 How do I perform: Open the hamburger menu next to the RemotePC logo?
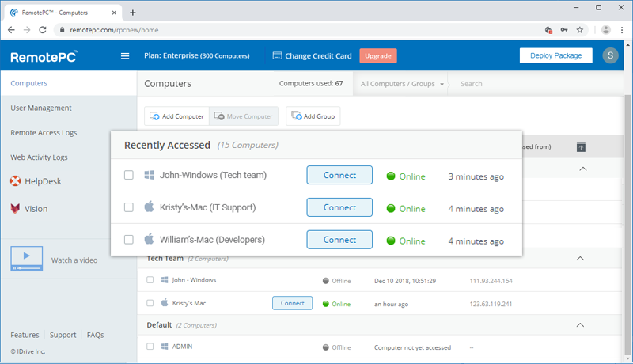(x=125, y=56)
